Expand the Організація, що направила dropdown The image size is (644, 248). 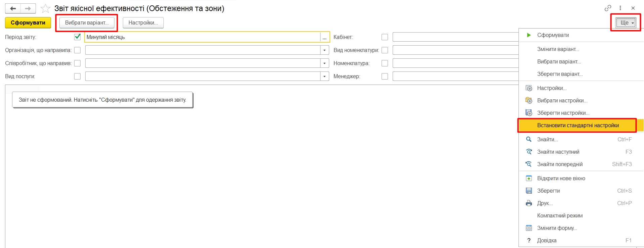pos(324,50)
